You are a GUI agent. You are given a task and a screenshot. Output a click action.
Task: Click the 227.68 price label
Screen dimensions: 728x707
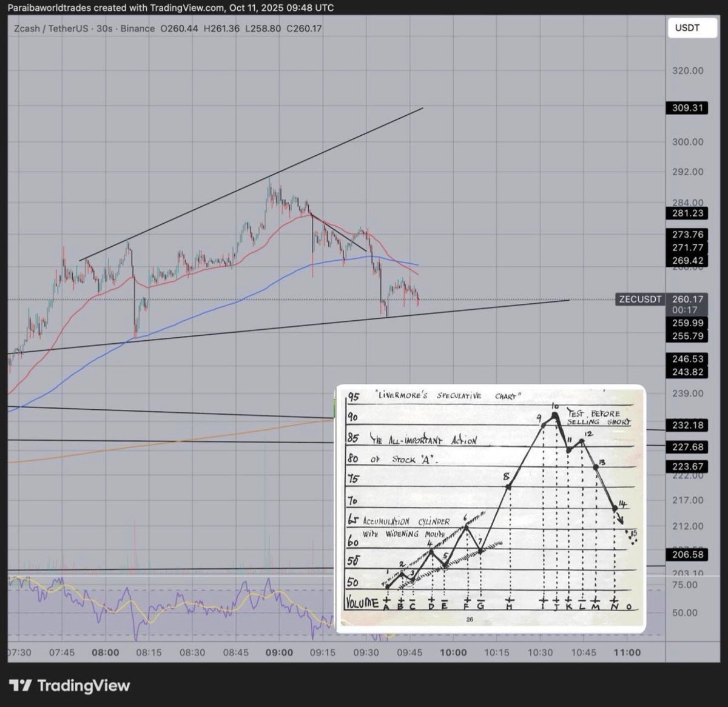pyautogui.click(x=687, y=447)
